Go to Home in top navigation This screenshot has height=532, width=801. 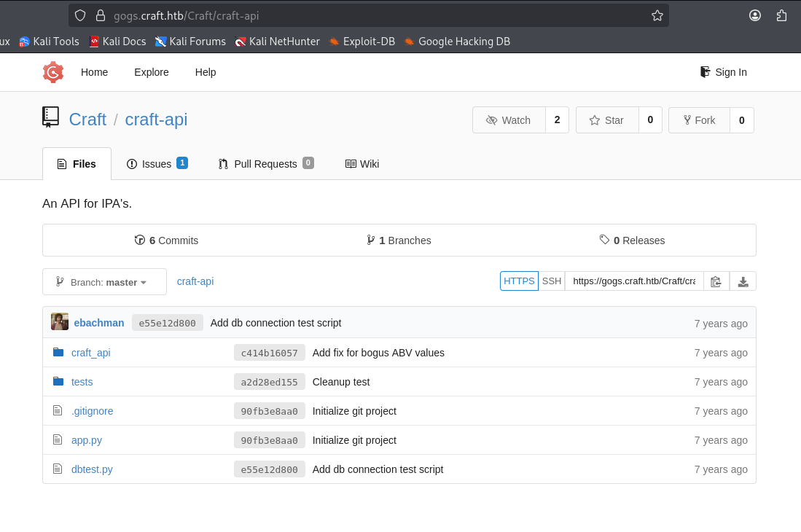(95, 72)
